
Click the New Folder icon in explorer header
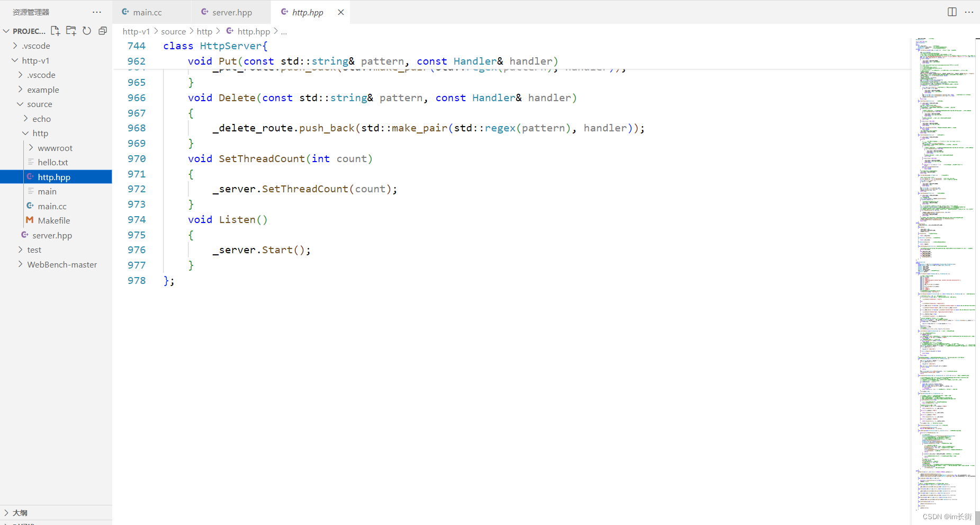[x=71, y=31]
